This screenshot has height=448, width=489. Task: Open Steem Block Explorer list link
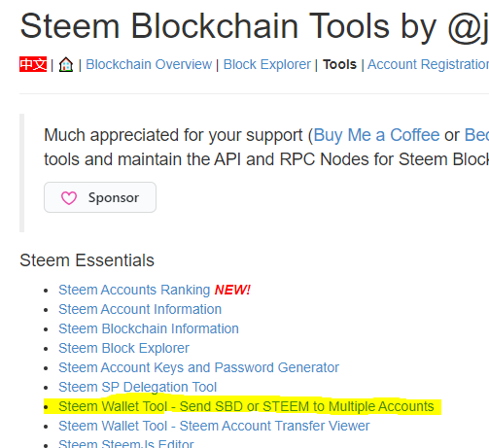click(x=123, y=348)
